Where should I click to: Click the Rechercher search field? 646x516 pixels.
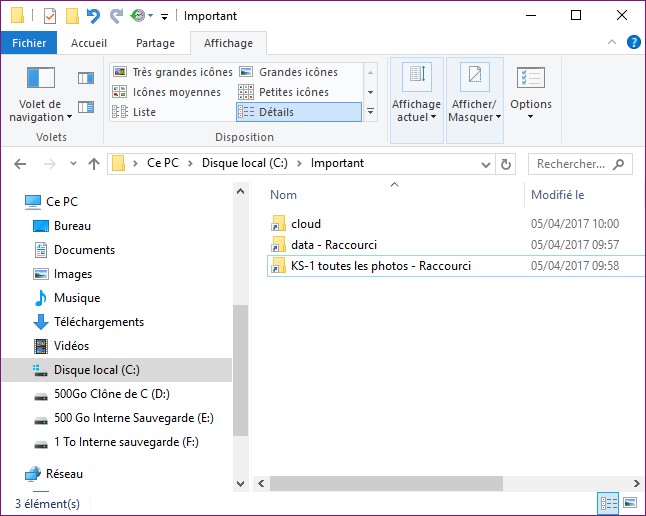(x=570, y=164)
